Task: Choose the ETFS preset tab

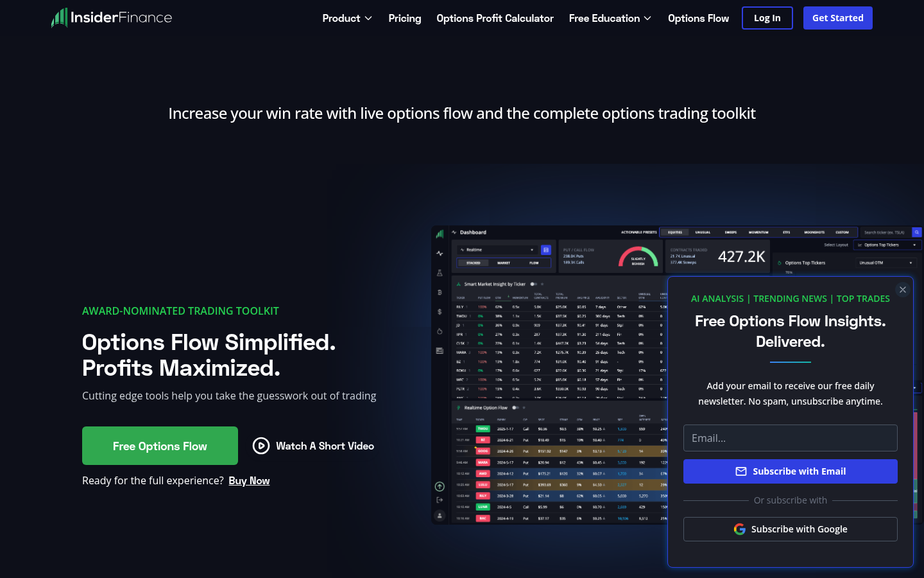Action: point(786,232)
